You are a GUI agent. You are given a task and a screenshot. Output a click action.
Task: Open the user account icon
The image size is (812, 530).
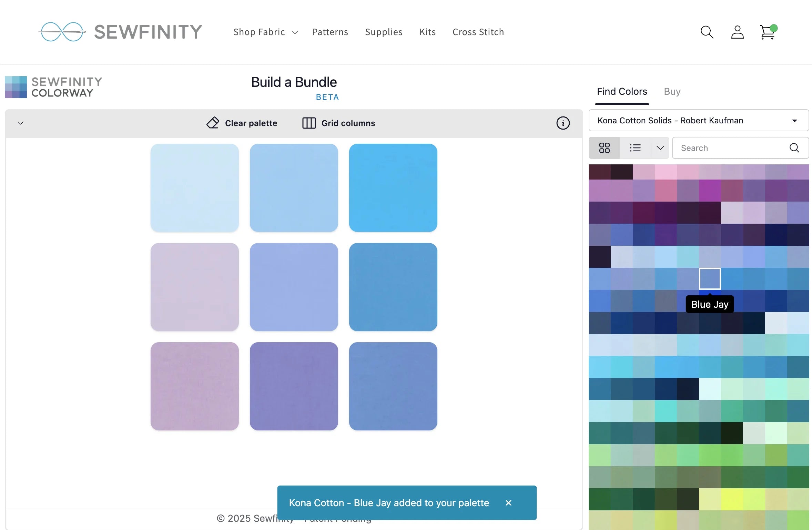click(737, 32)
